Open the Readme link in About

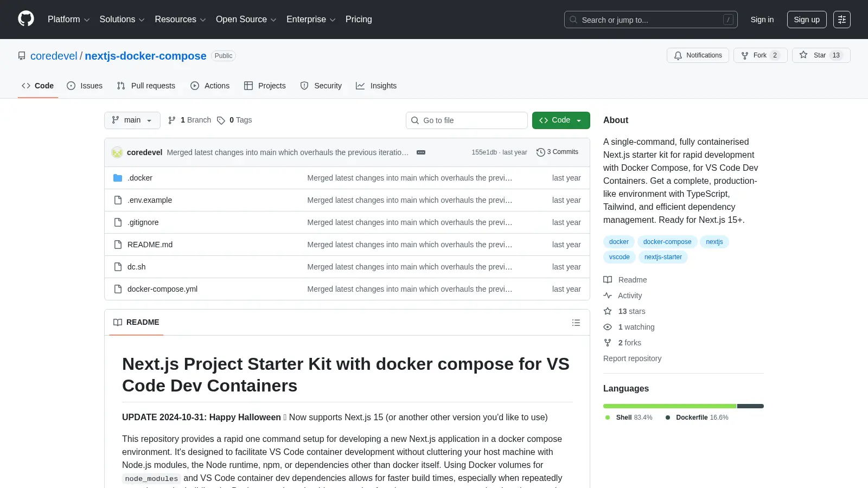[625, 280]
